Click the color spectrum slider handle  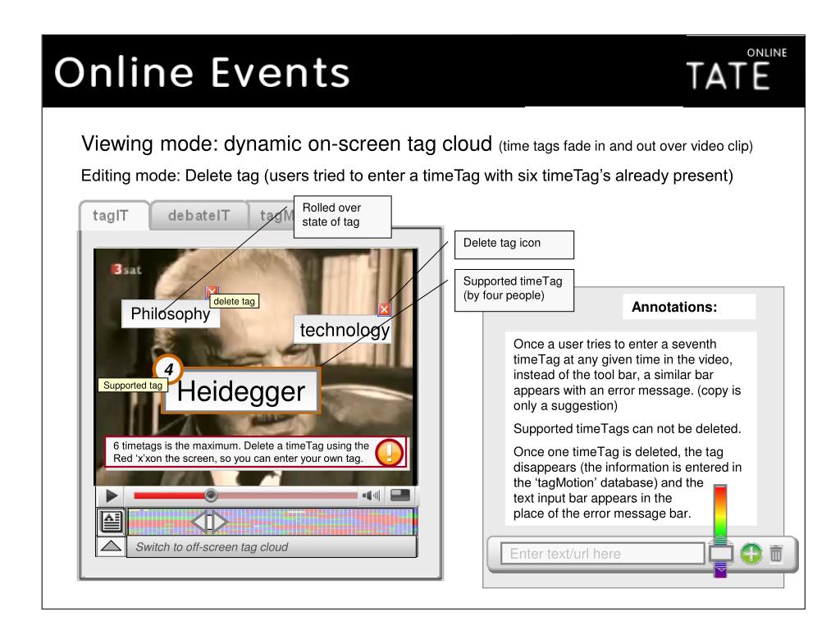[x=720, y=554]
